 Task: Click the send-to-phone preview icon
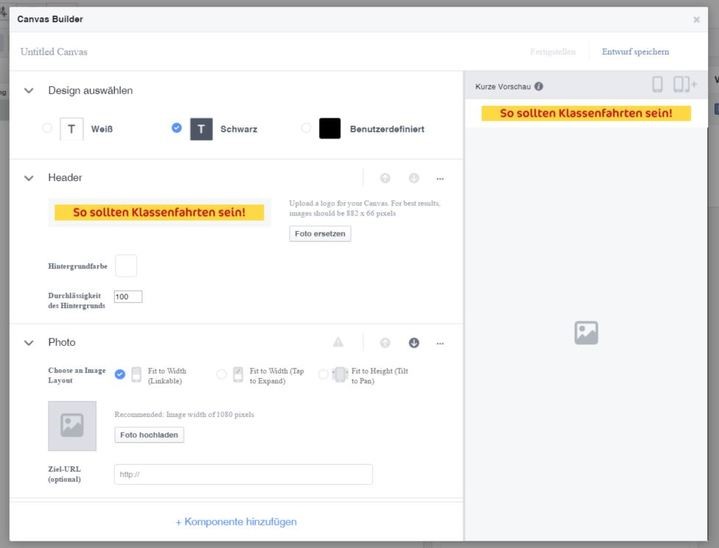685,85
